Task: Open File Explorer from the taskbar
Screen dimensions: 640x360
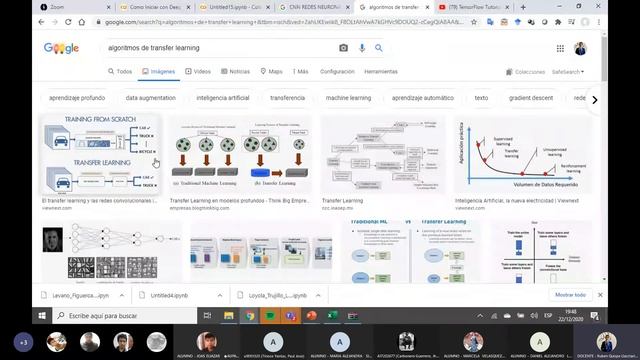Action: coord(229,316)
